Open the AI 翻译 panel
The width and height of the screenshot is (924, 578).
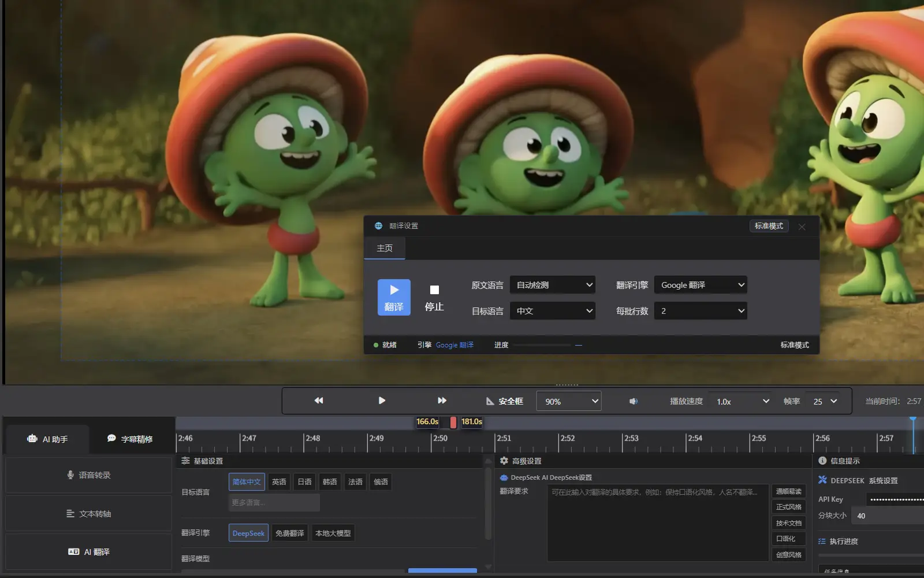(89, 552)
